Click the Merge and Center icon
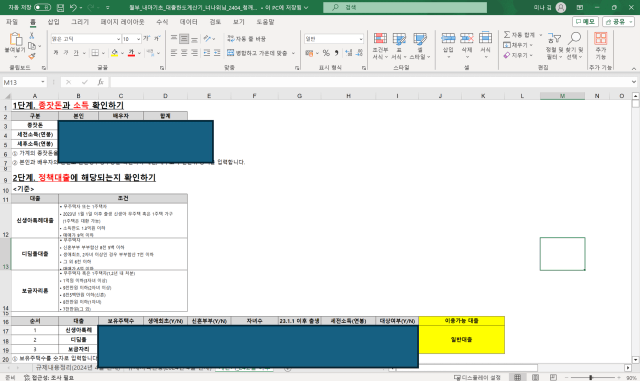This screenshot has width=640, height=381. [x=231, y=53]
